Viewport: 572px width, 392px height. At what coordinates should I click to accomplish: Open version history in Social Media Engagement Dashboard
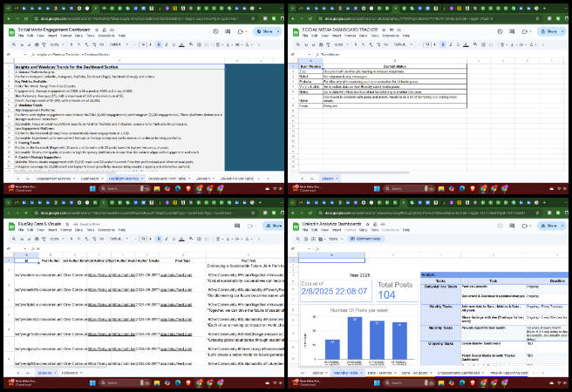tap(216, 31)
